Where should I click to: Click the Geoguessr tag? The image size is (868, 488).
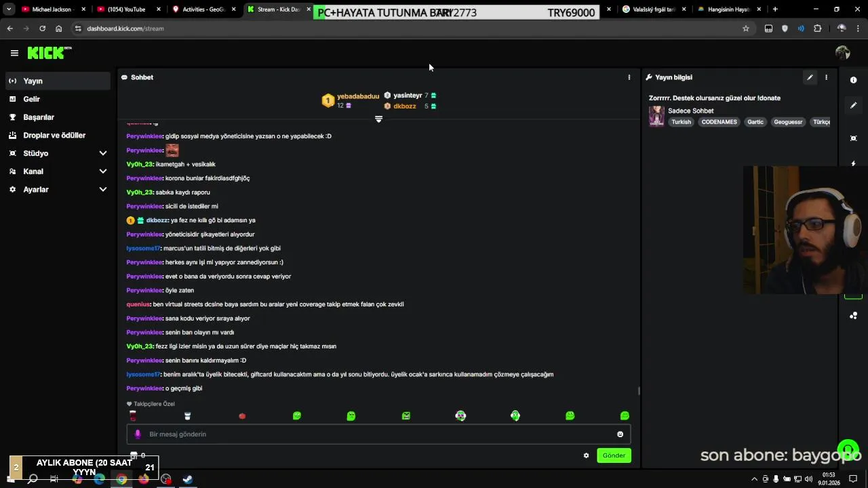pos(788,122)
